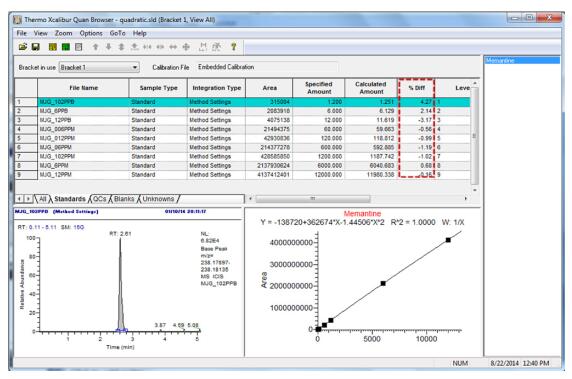Select row 5 MJG_012PPM in results grid
The image size is (572, 379).
(242, 138)
